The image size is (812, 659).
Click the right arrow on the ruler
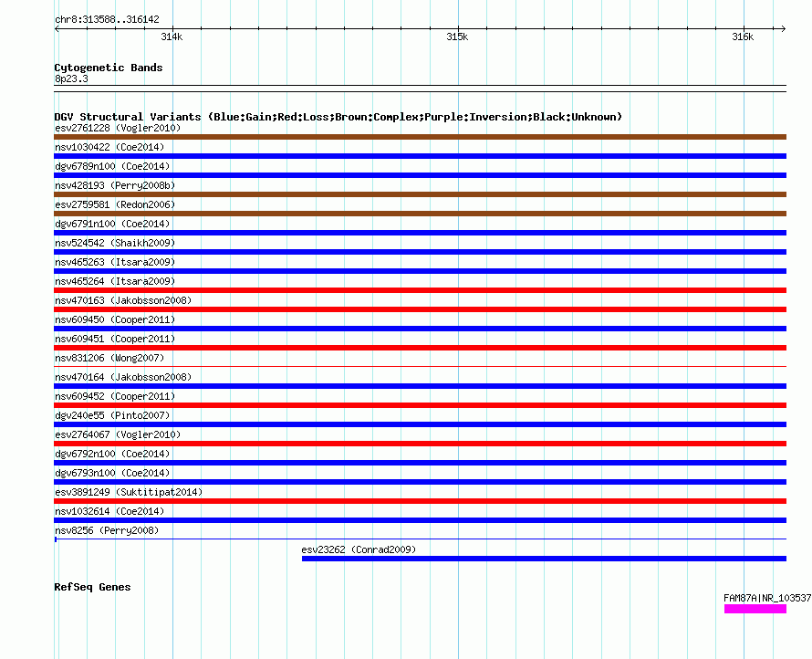coord(784,29)
